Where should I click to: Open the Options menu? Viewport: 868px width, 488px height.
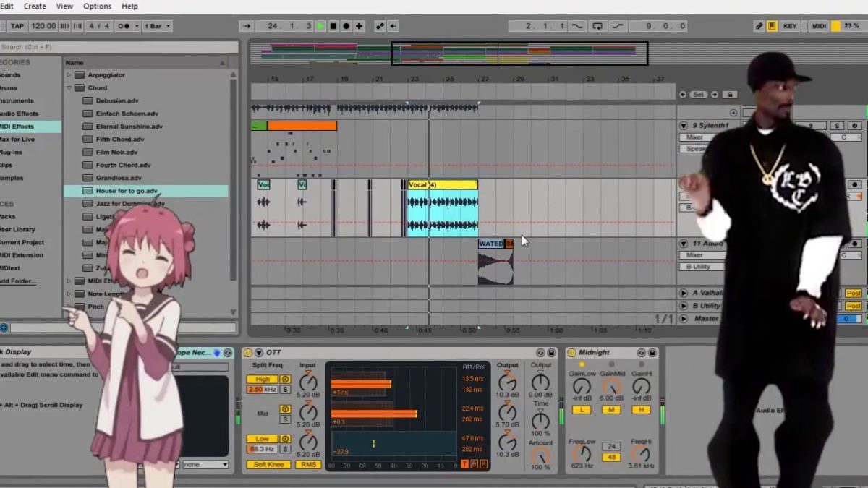tap(97, 6)
